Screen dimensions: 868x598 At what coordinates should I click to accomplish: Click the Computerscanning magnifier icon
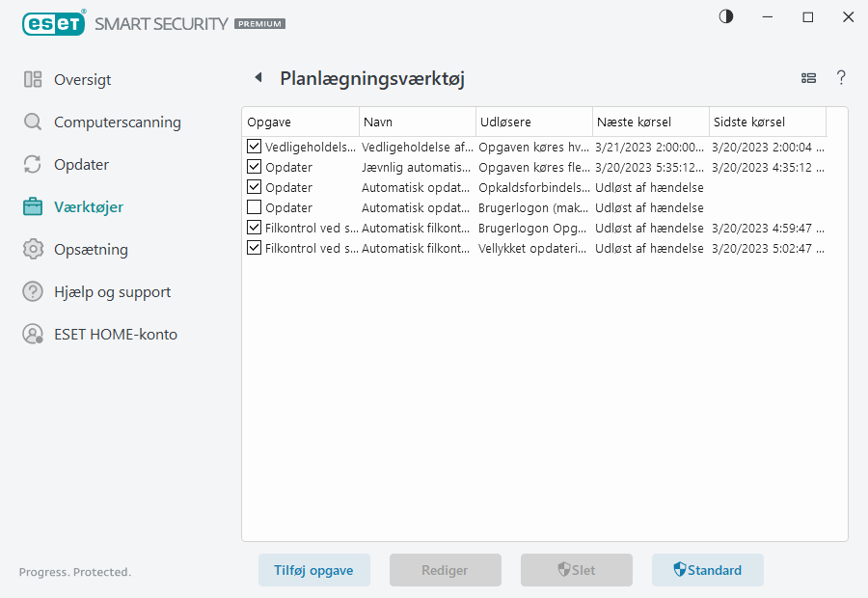point(33,122)
